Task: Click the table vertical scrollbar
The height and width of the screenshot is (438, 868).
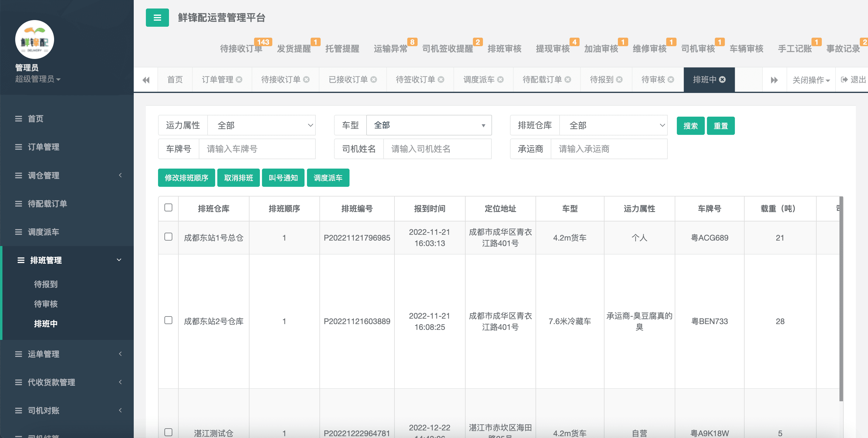Action: click(841, 299)
